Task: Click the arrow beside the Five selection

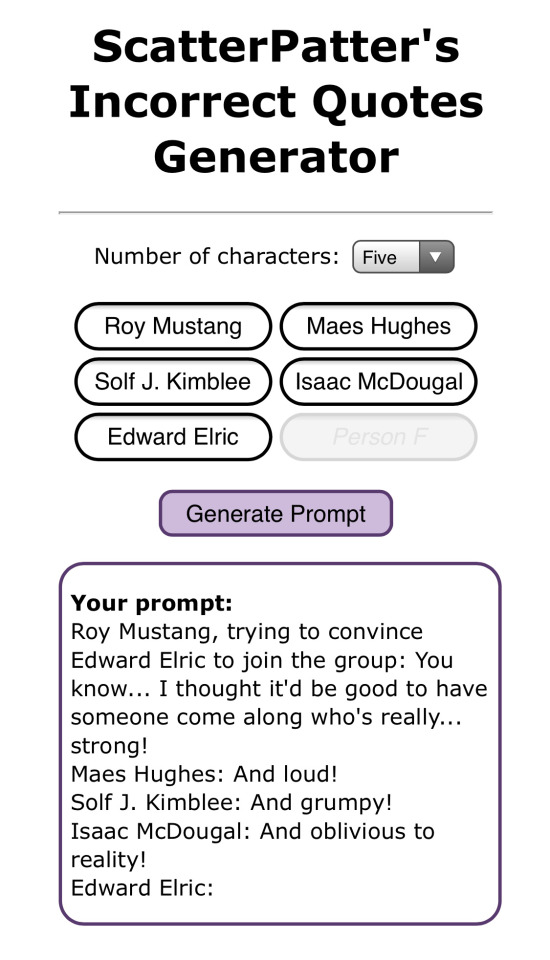Action: (436, 257)
